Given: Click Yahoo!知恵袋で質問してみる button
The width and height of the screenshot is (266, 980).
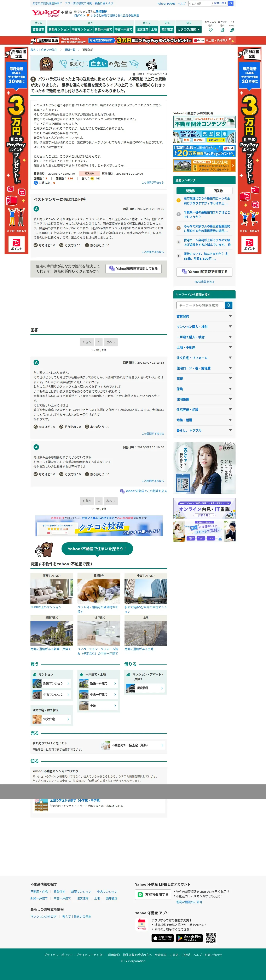Looking at the screenshot, I should coord(133,269).
